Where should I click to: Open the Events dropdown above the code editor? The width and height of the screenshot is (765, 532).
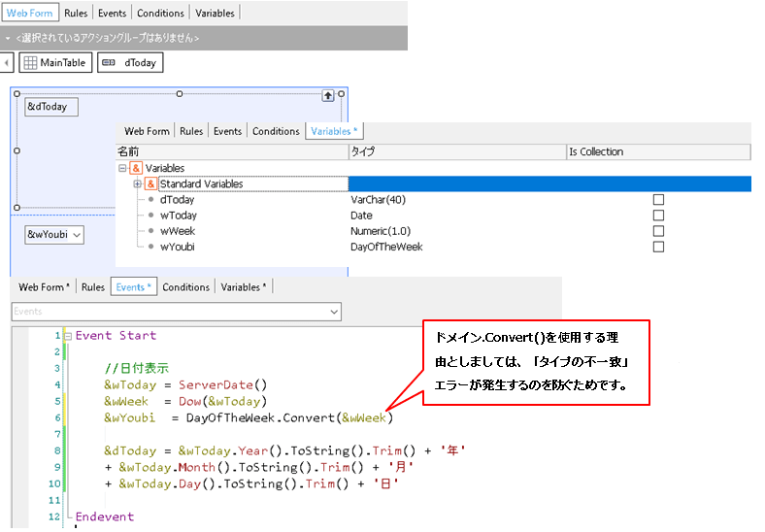pos(176,312)
